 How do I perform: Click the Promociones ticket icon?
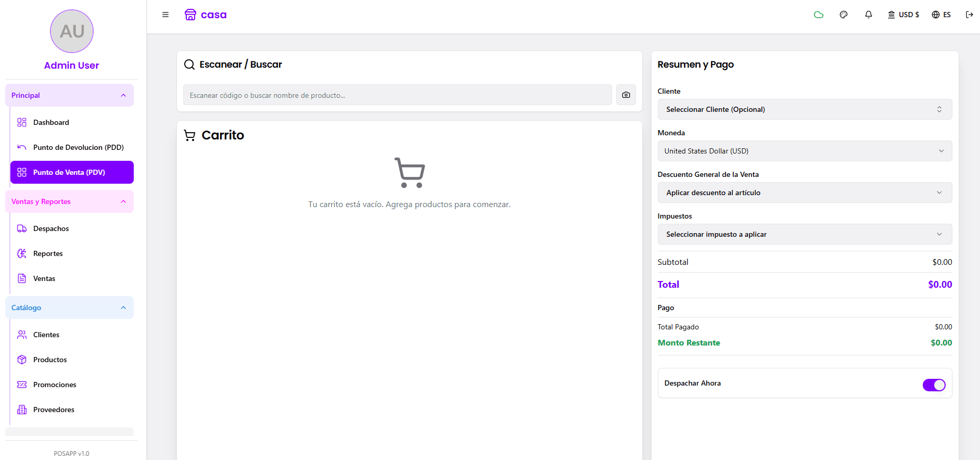coord(22,385)
